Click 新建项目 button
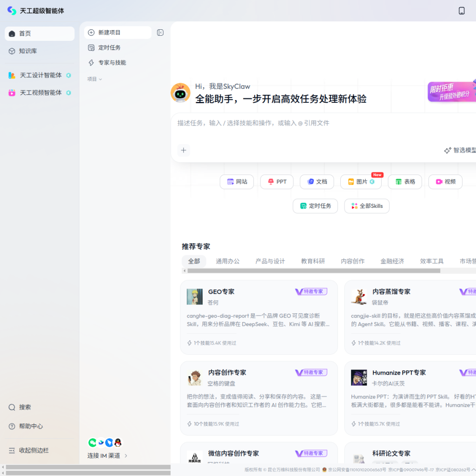476x476 pixels. (x=118, y=33)
